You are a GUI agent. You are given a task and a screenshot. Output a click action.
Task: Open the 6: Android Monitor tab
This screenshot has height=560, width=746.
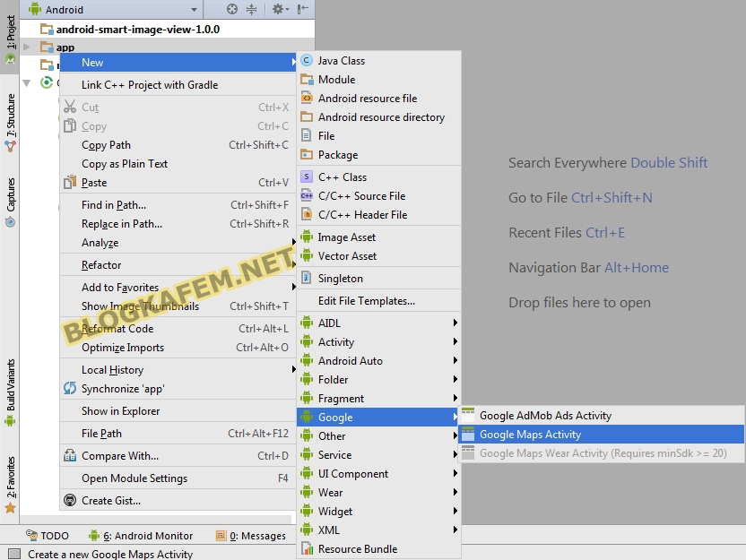(141, 536)
